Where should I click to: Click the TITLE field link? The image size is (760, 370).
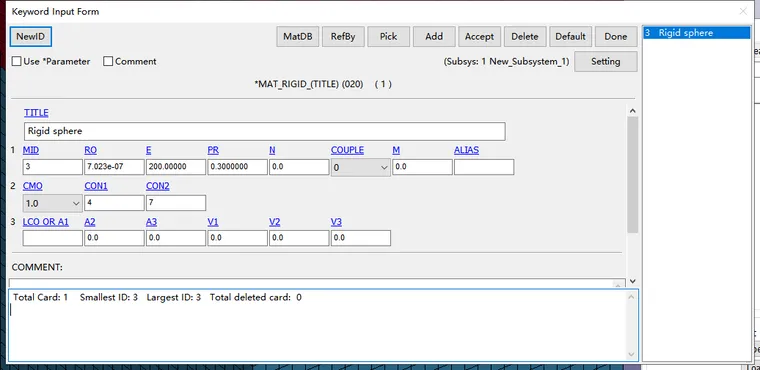coord(36,113)
